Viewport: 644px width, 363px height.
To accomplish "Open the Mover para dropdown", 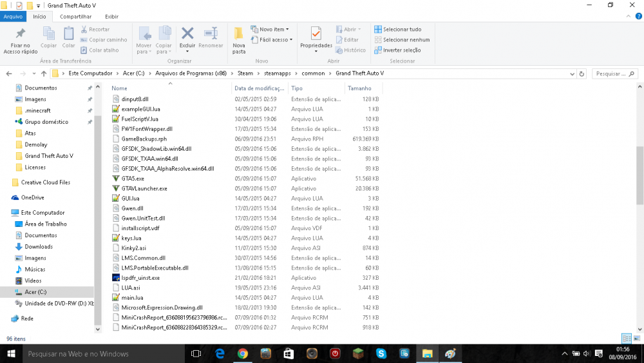I will click(144, 40).
